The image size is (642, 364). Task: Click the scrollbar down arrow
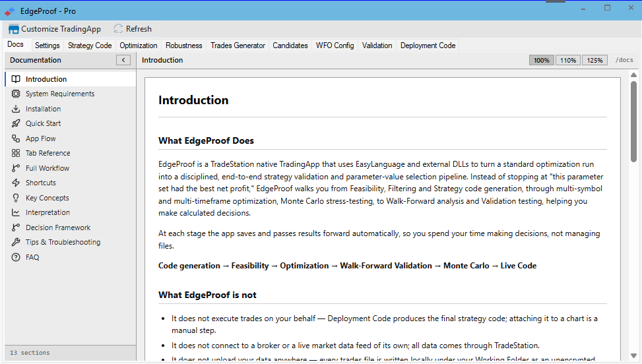point(634,356)
